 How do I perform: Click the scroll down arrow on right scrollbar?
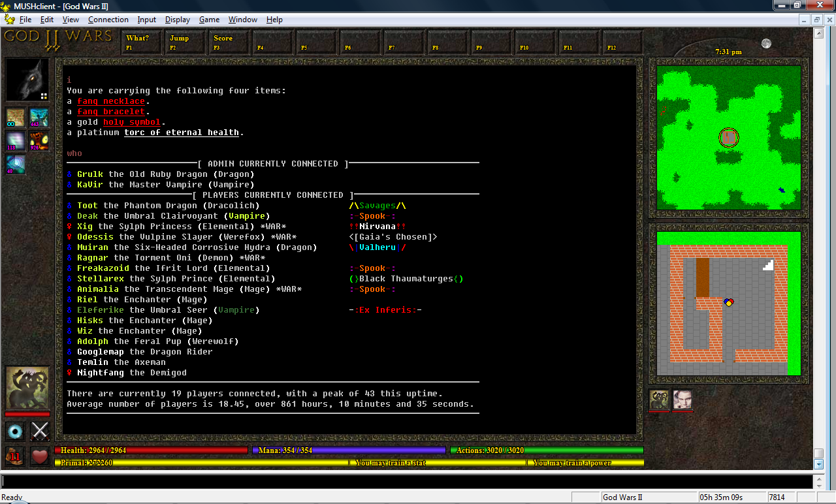(x=819, y=464)
